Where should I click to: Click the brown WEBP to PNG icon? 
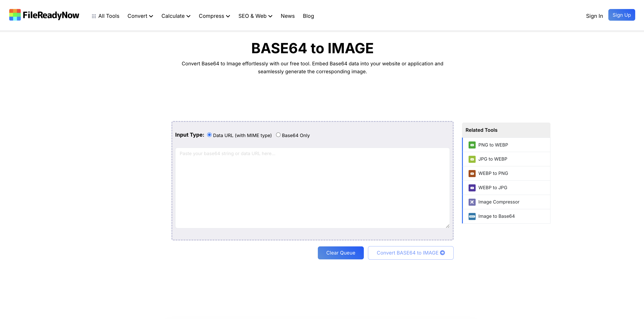[472, 173]
